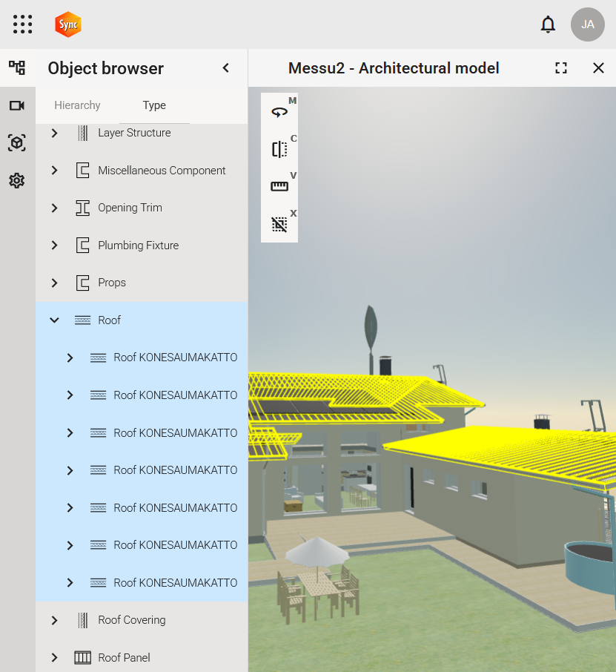This screenshot has height=672, width=616.
Task: Activate the clipping section tool (C)
Action: pyautogui.click(x=279, y=149)
